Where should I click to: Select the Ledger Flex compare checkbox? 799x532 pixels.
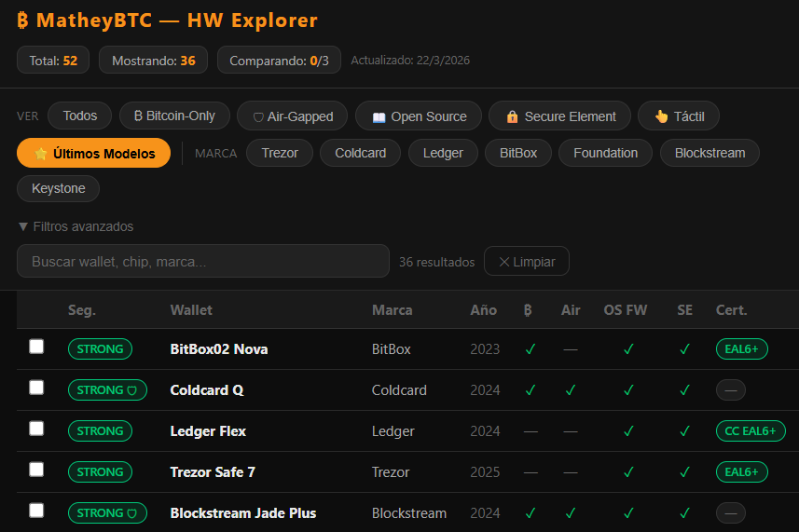pyautogui.click(x=36, y=429)
